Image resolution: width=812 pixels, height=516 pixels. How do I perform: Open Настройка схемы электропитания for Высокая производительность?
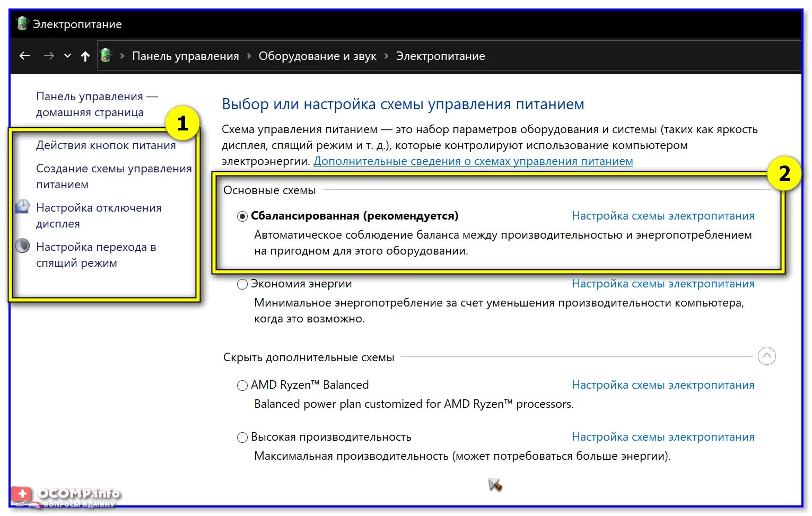[x=663, y=437]
